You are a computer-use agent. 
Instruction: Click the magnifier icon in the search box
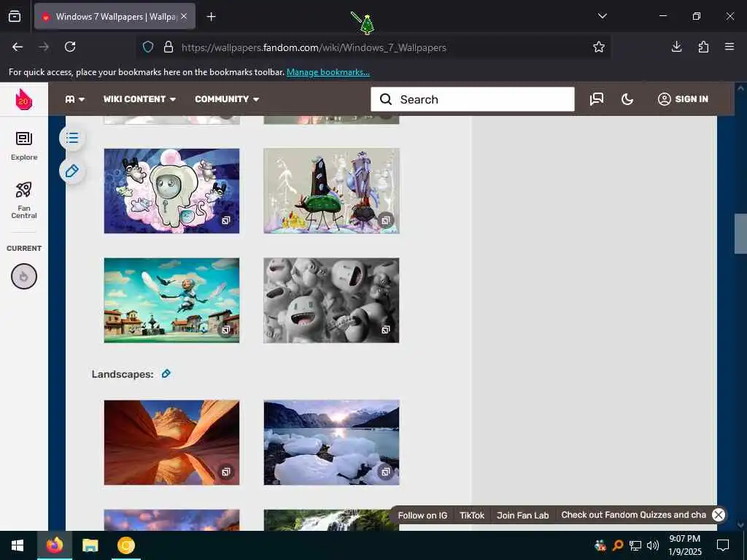386,99
